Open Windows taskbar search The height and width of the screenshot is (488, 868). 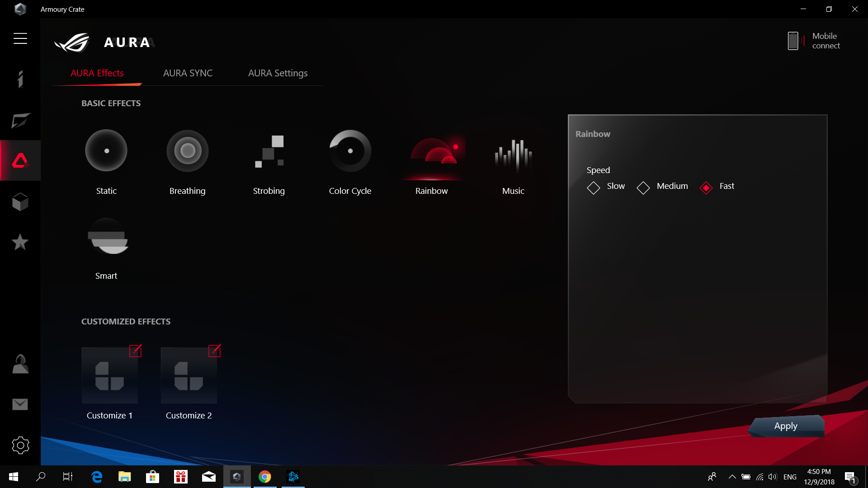(41, 477)
